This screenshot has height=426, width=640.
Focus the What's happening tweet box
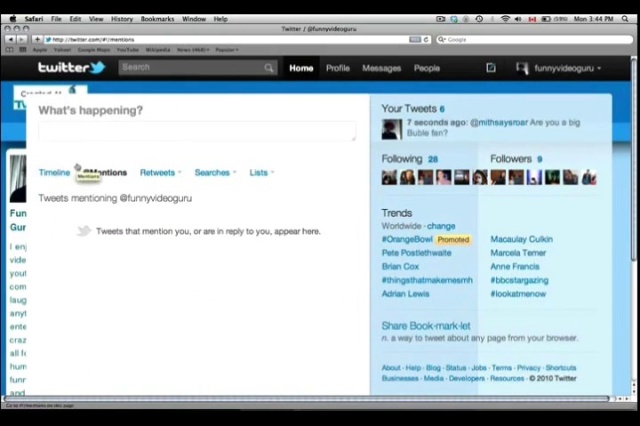(197, 131)
